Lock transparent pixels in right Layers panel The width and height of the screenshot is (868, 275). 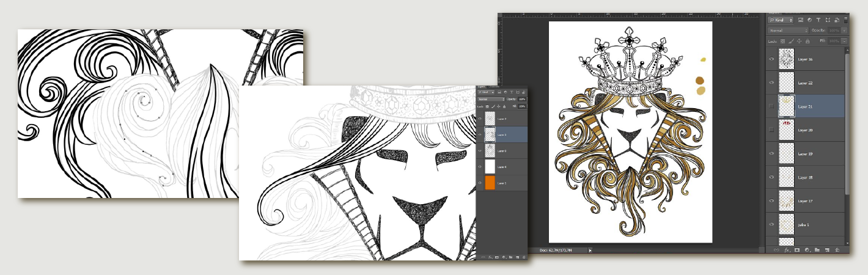coord(782,41)
